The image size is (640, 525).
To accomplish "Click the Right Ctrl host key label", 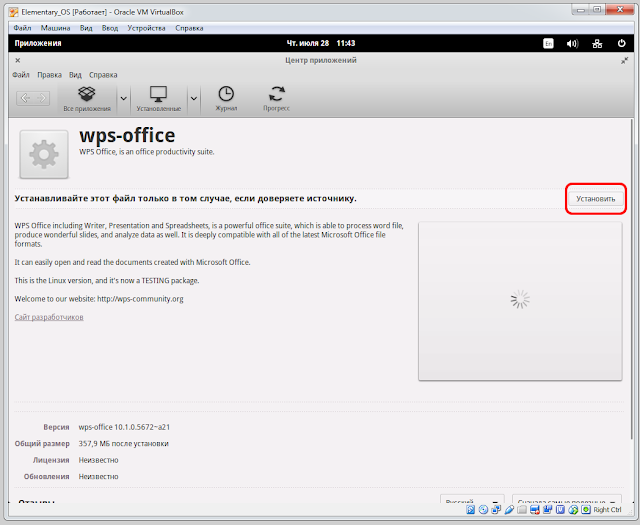I will coord(607,509).
